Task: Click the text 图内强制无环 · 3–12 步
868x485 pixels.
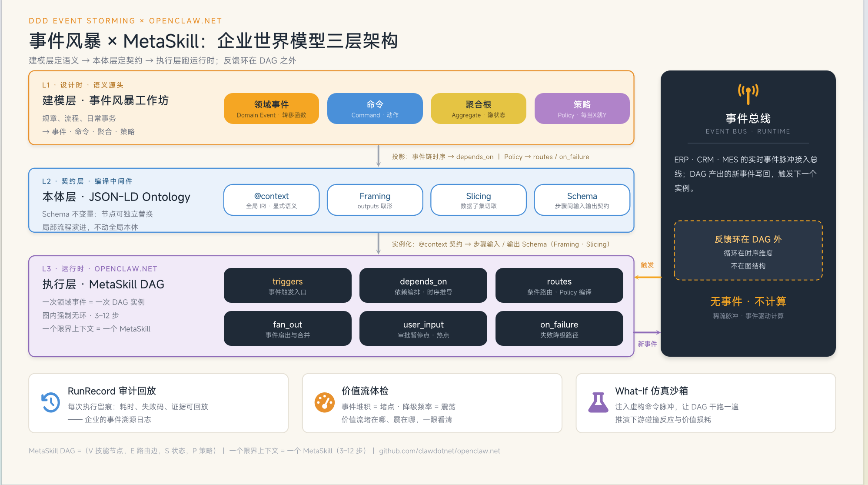Action: click(x=80, y=315)
